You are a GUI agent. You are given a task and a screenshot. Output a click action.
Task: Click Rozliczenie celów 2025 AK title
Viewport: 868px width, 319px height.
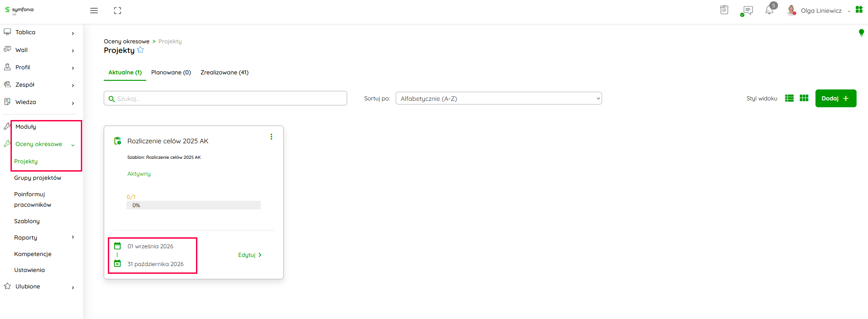click(168, 141)
